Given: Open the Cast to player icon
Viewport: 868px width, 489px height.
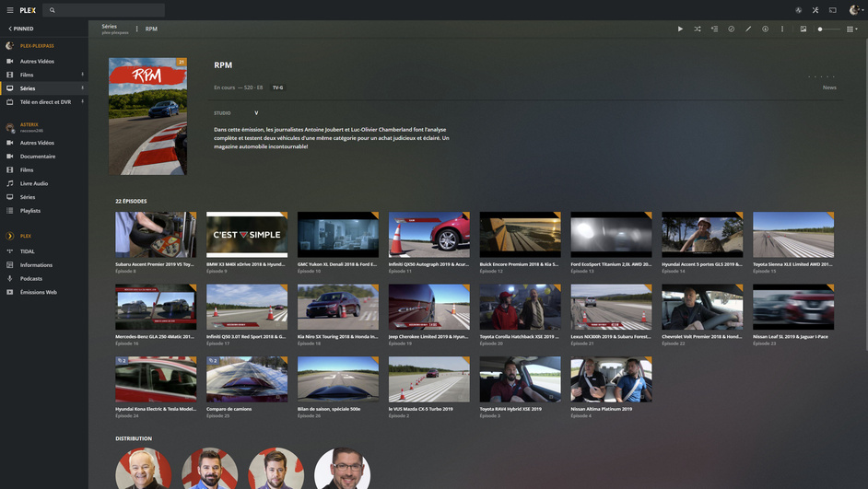Looking at the screenshot, I should point(833,10).
